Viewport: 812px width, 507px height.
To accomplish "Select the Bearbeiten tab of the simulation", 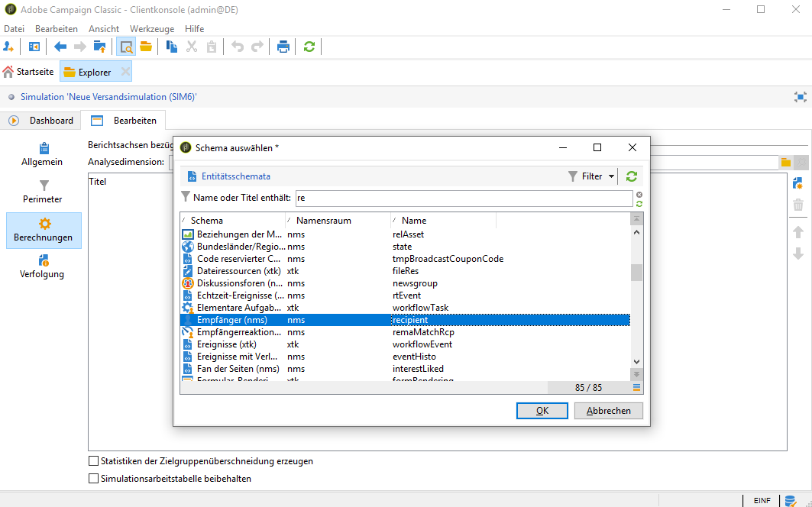I will [x=125, y=121].
